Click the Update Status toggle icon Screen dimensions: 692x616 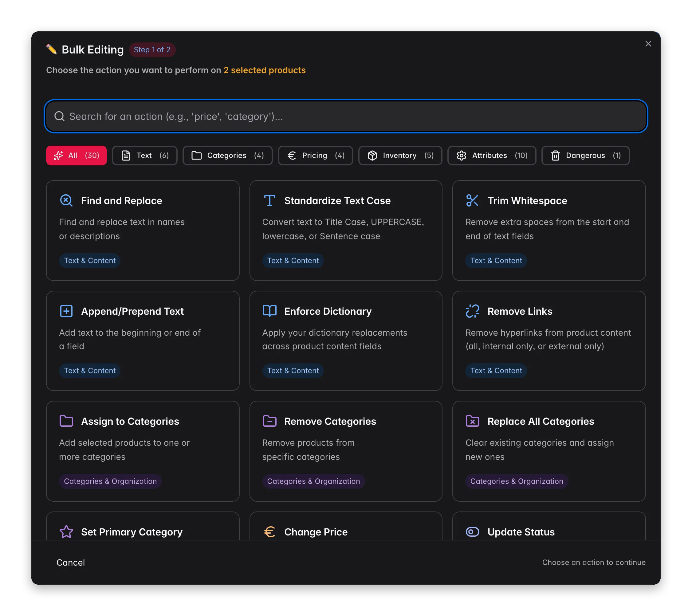pyautogui.click(x=472, y=532)
